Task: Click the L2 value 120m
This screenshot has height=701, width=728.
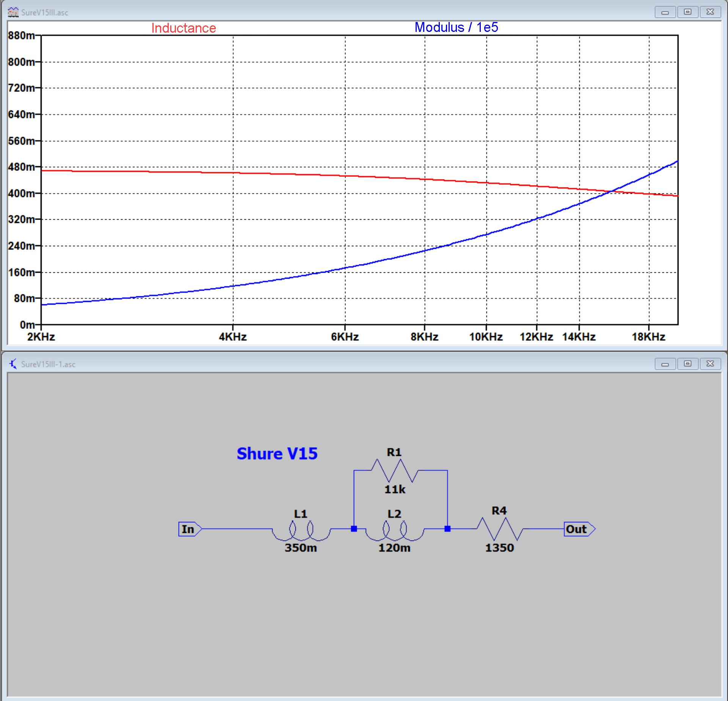Action: point(394,548)
